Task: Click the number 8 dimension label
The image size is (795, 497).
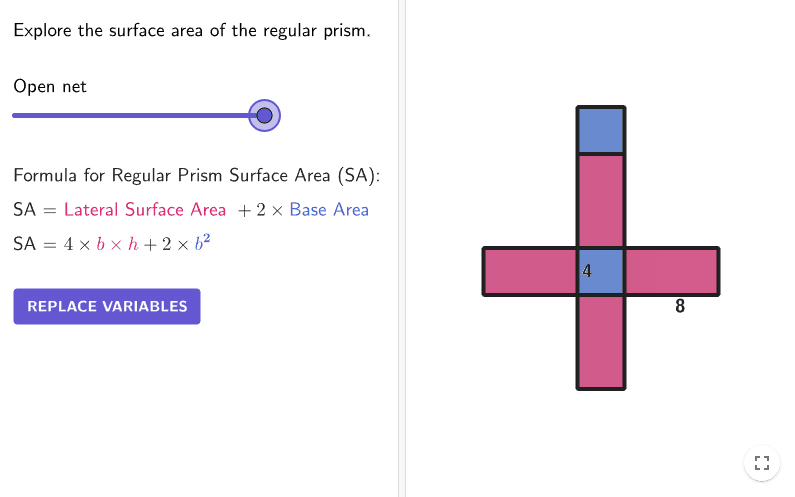Action: coord(680,307)
